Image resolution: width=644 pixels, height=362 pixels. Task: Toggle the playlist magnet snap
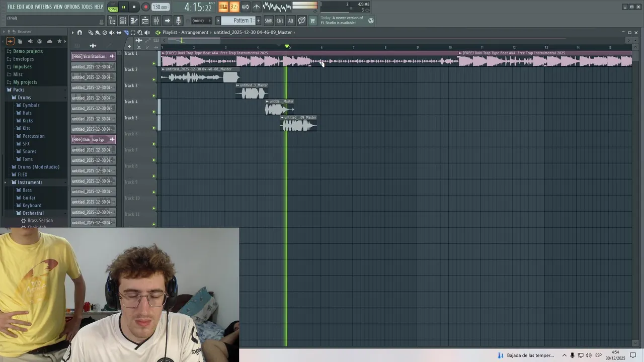[79, 33]
